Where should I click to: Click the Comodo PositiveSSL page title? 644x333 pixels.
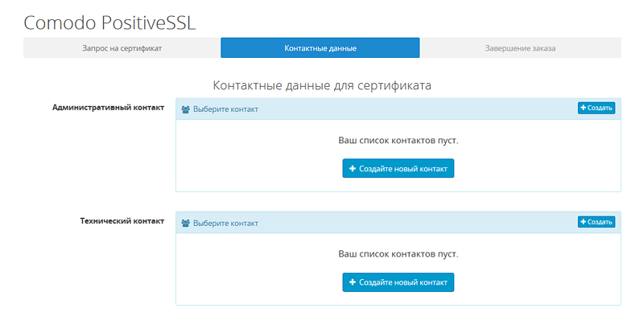click(x=109, y=23)
